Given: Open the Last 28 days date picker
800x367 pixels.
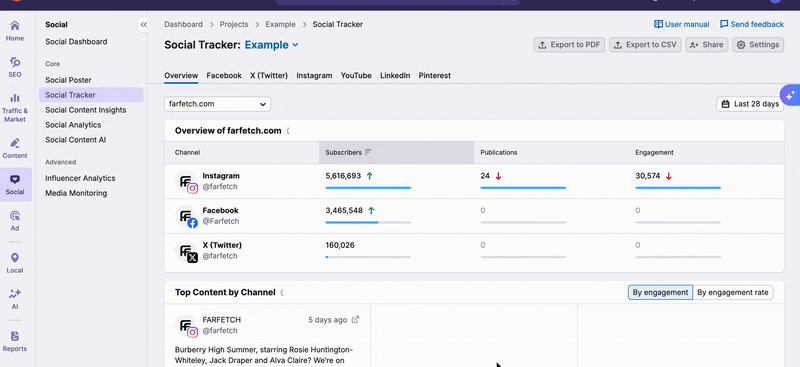Looking at the screenshot, I should 750,104.
